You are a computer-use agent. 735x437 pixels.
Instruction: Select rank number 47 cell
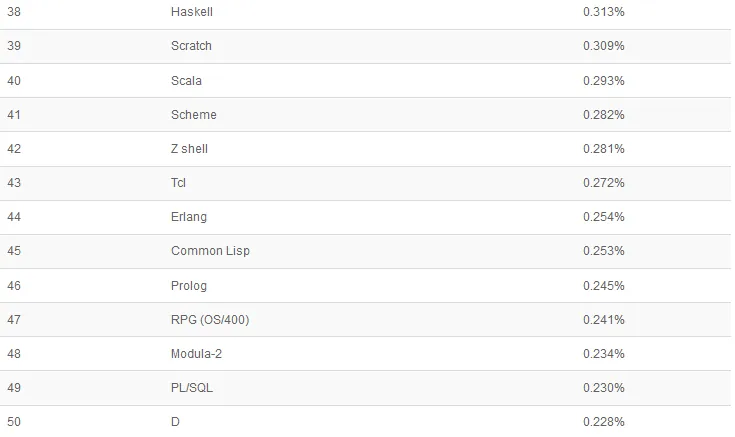coord(14,320)
